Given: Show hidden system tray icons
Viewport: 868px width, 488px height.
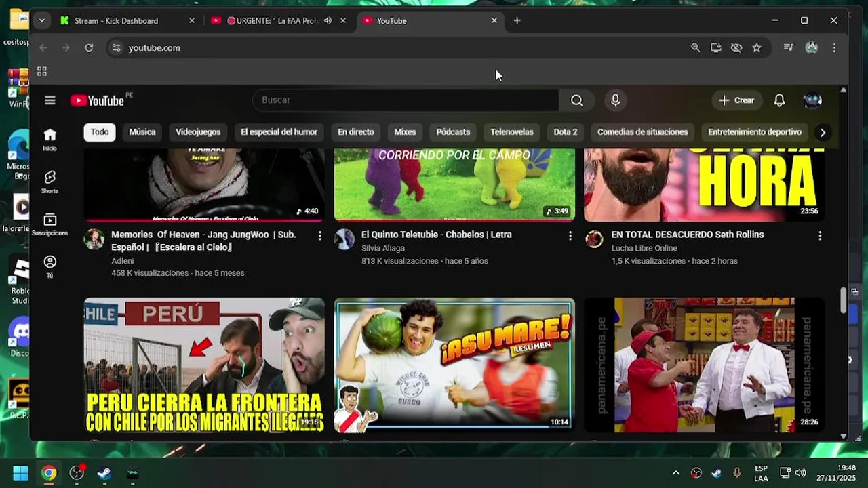Looking at the screenshot, I should click(x=675, y=473).
